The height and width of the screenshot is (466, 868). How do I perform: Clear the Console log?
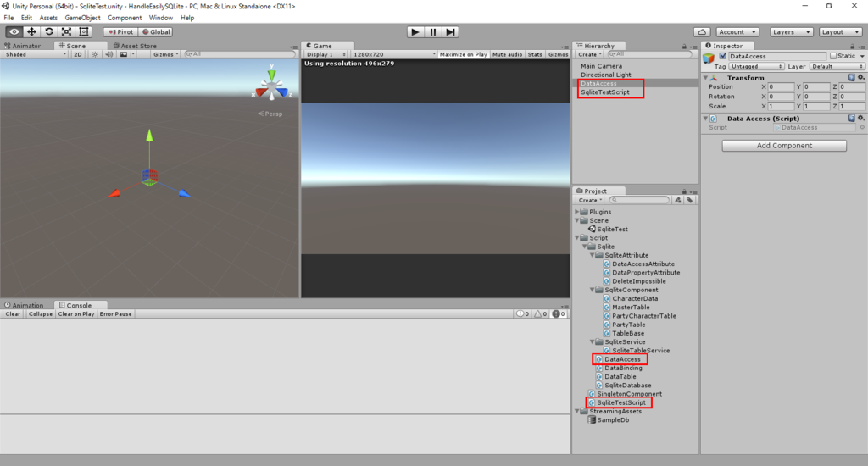coord(13,313)
